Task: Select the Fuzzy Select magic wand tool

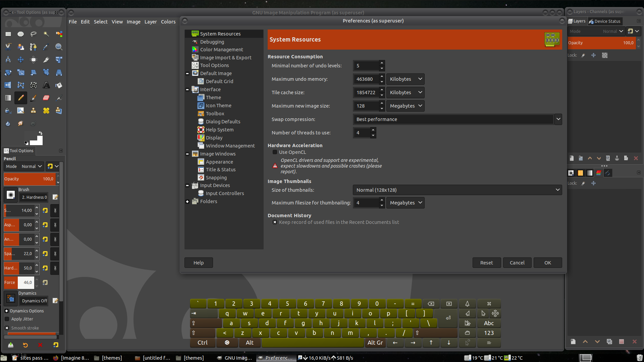Action: (46, 34)
